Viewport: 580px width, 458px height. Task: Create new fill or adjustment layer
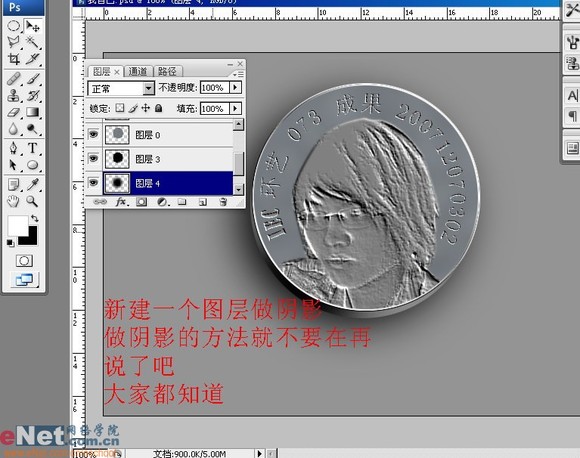point(162,202)
